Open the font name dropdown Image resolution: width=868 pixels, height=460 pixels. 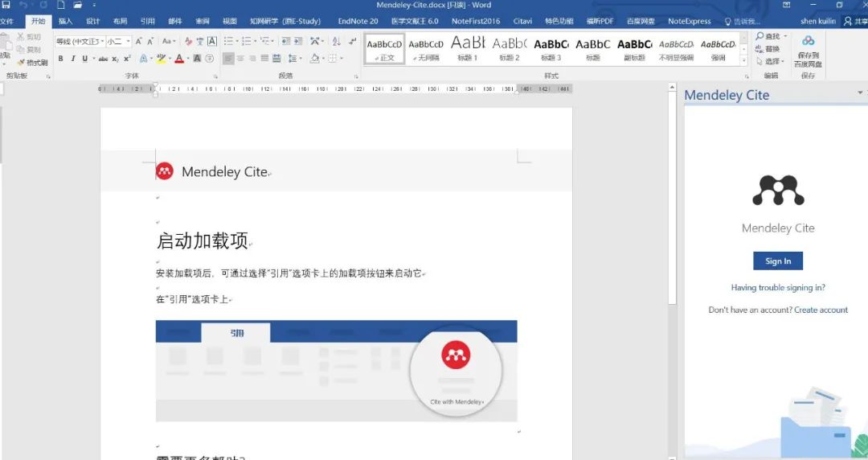click(102, 42)
